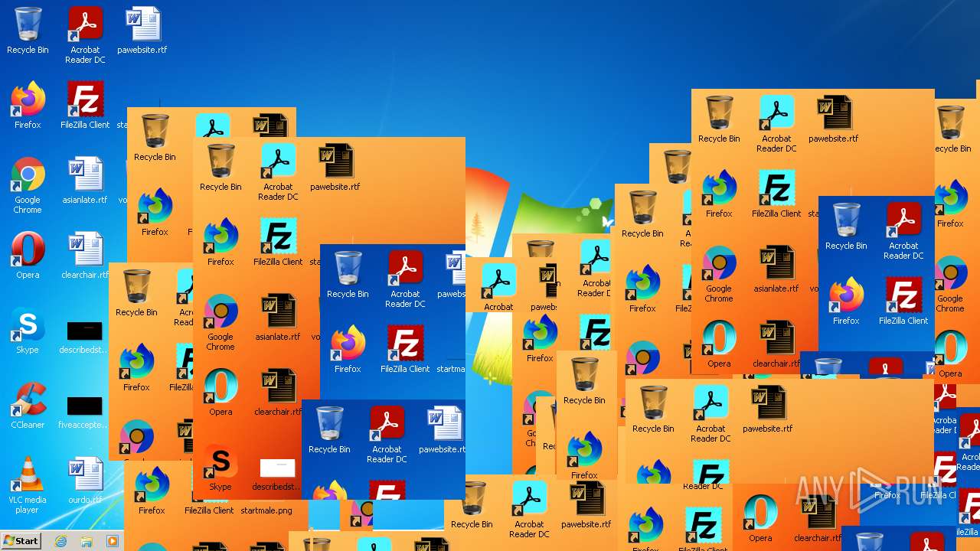Screen dimensions: 980x551
Task: Open VLC media player shortcut
Action: [28, 485]
